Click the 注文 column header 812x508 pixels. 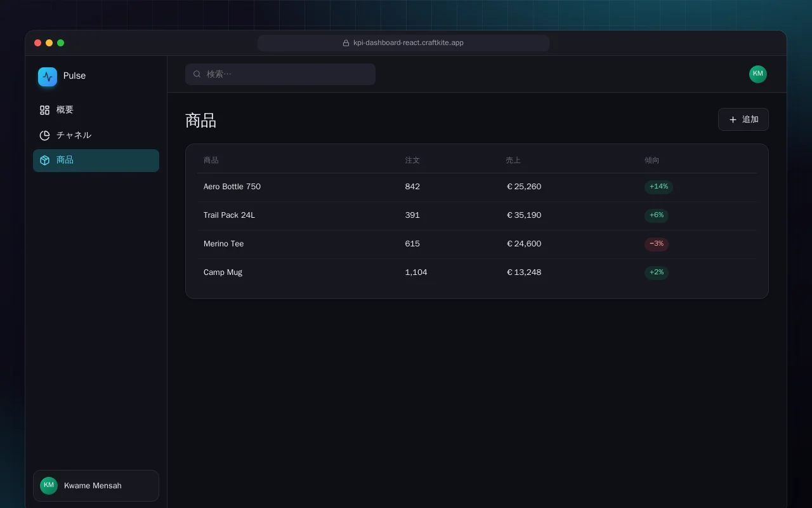coord(412,160)
